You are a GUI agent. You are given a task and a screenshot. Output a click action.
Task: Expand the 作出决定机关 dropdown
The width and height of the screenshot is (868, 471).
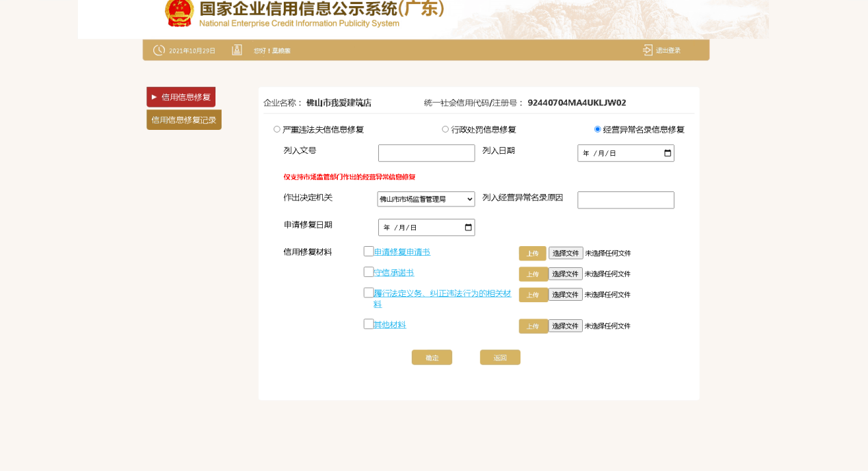click(x=426, y=199)
